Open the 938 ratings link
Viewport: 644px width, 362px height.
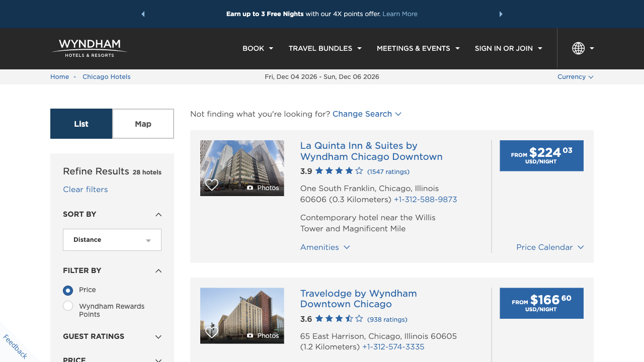coord(387,319)
